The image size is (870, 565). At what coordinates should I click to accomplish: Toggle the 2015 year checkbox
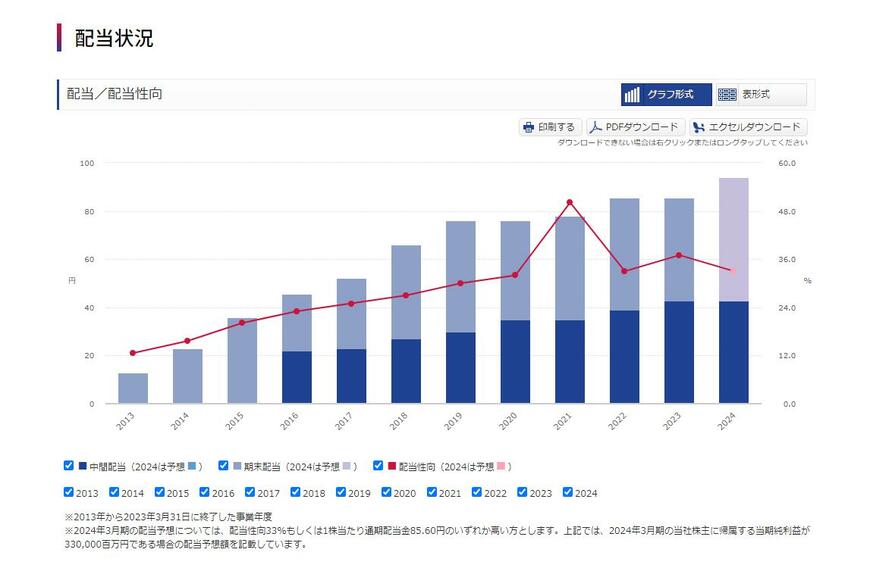159,492
